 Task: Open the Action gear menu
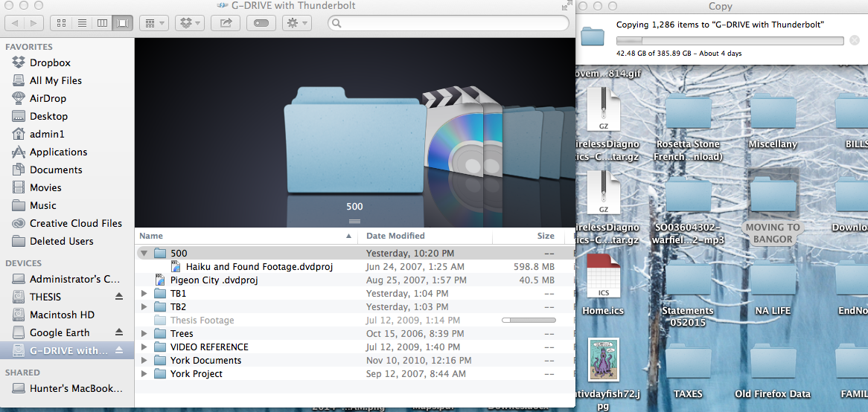pos(297,23)
